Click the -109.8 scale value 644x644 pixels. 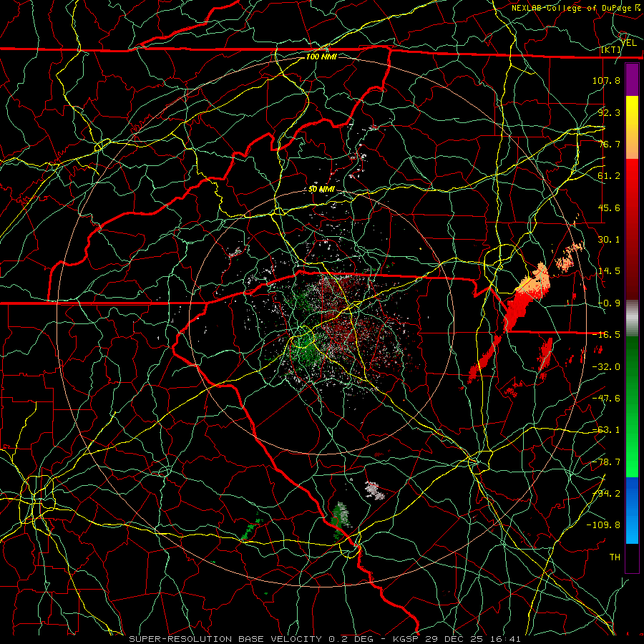[x=603, y=525]
